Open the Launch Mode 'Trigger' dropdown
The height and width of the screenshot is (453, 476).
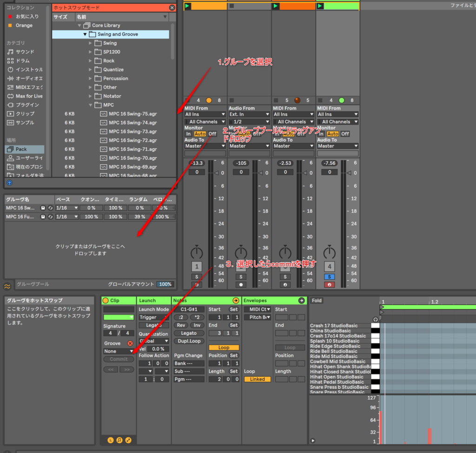pos(153,317)
